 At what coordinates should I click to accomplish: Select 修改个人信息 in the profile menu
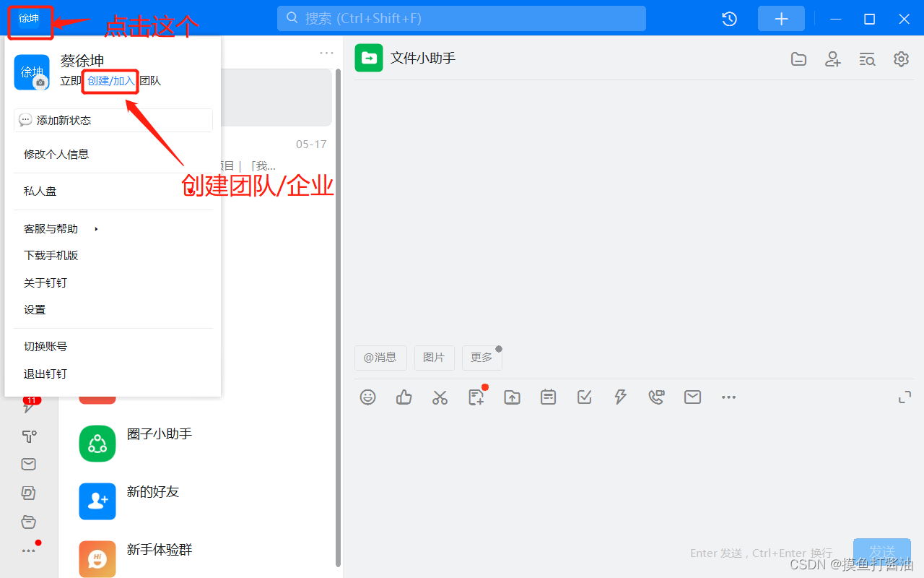(x=113, y=154)
